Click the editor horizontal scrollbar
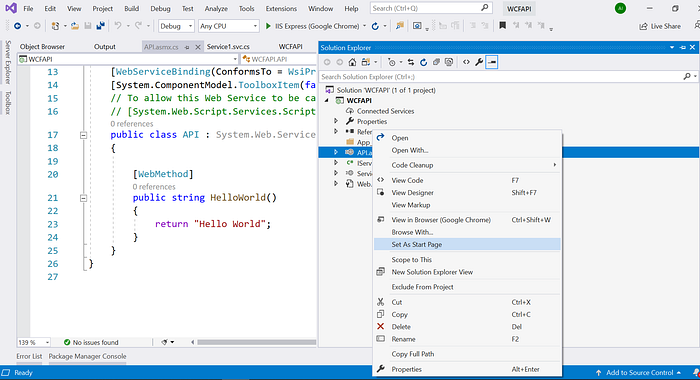Image resolution: width=700 pixels, height=380 pixels. 256,342
